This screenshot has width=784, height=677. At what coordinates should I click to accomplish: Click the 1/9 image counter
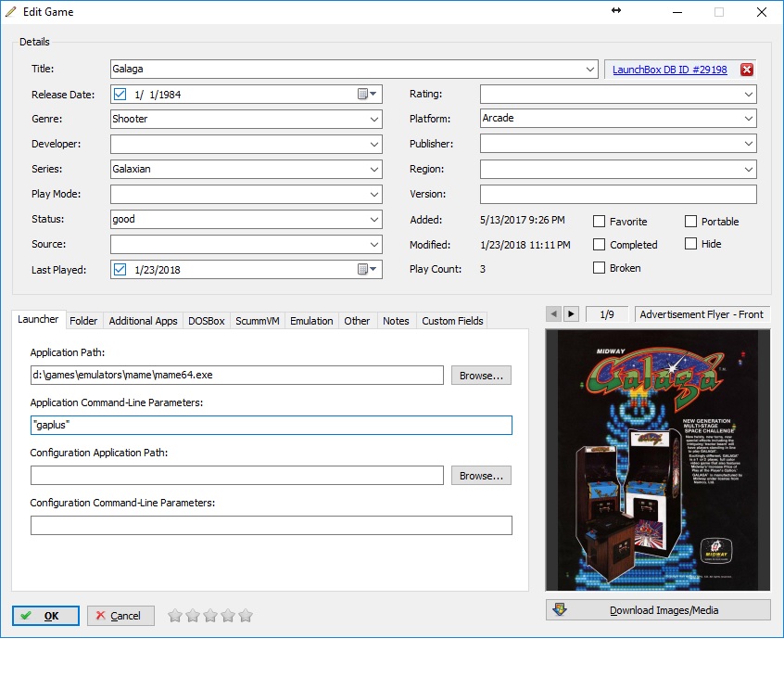(x=606, y=314)
